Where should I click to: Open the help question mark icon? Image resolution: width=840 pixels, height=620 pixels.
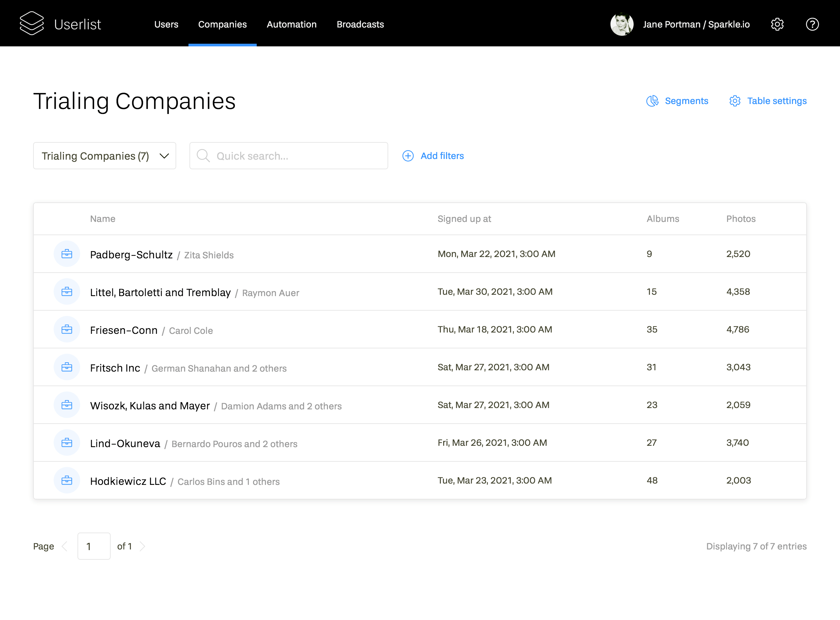click(812, 25)
